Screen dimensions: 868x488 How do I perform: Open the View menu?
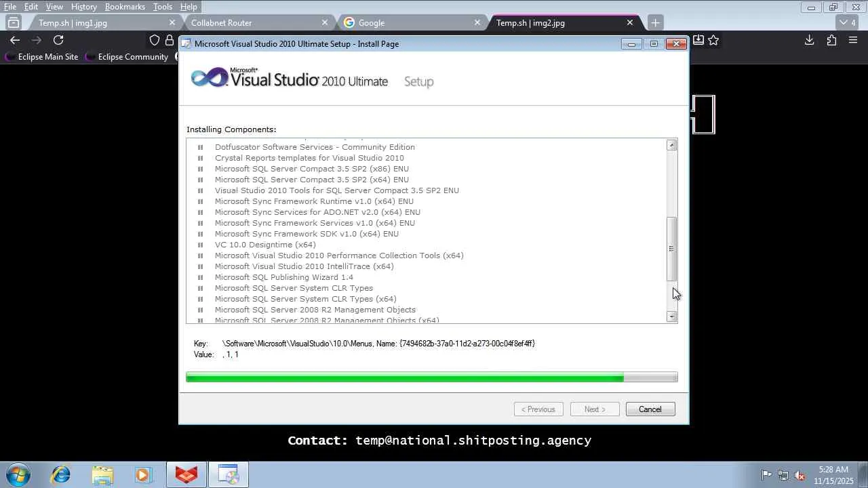coord(54,7)
